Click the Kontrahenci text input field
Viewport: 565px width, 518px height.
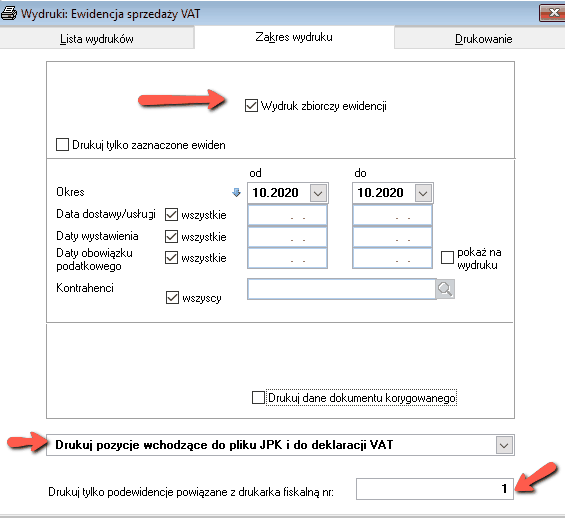(342, 289)
